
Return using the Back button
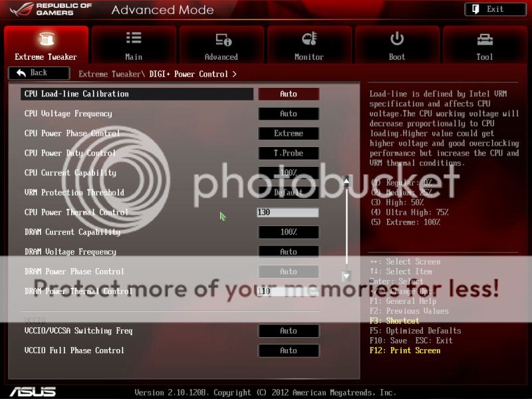tap(38, 73)
